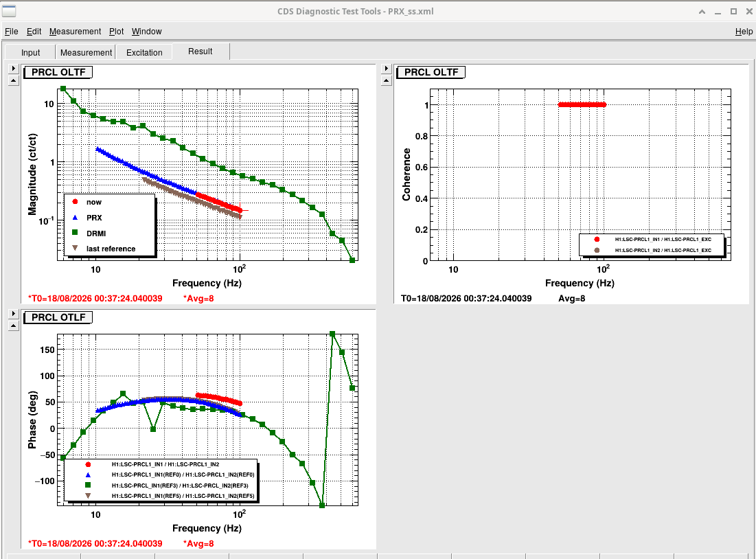Open the Edit menu
This screenshot has height=559, width=756.
pos(34,32)
